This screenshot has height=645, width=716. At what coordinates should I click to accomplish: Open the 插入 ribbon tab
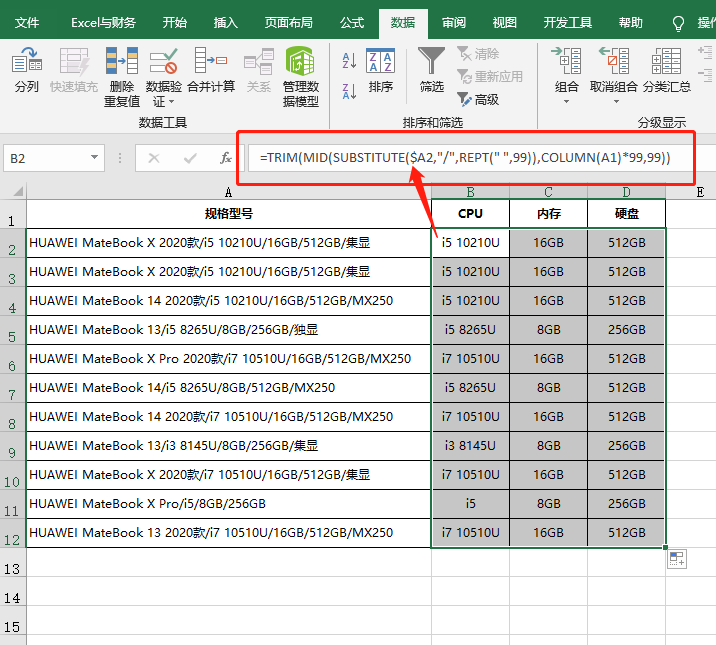(226, 22)
